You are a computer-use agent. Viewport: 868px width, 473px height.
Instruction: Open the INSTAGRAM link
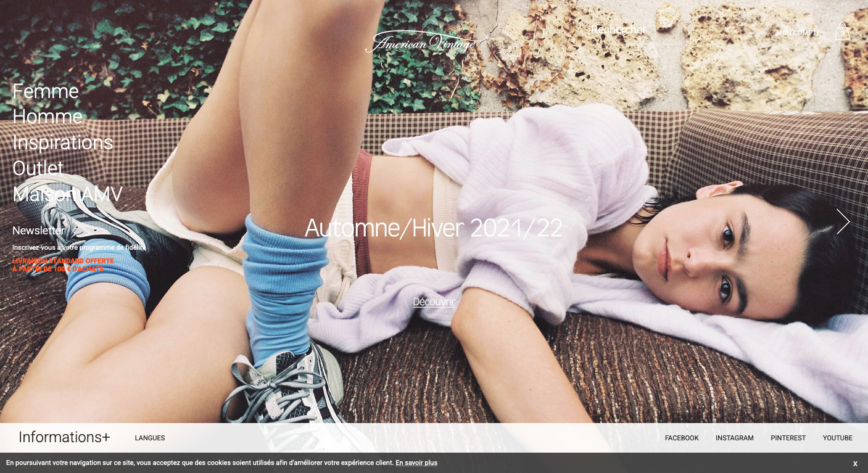click(734, 438)
